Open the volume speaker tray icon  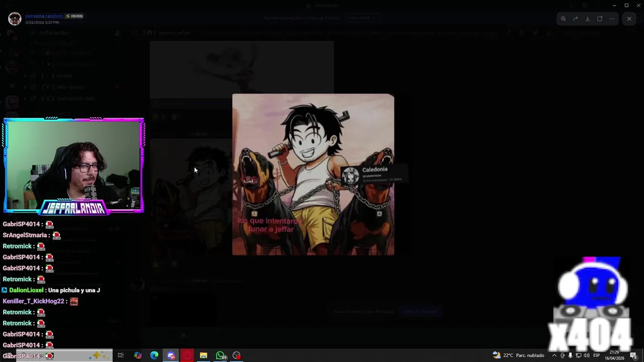pos(587,355)
